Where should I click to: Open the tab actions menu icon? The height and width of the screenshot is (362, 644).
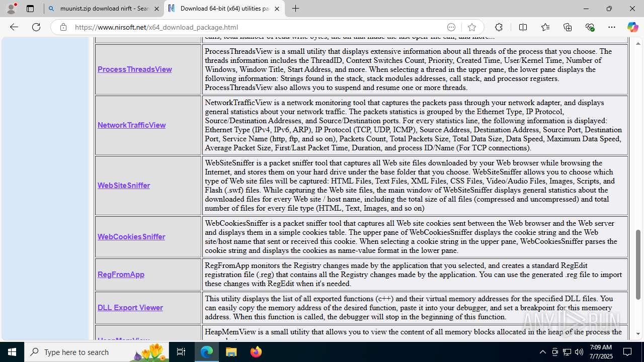pos(30,9)
